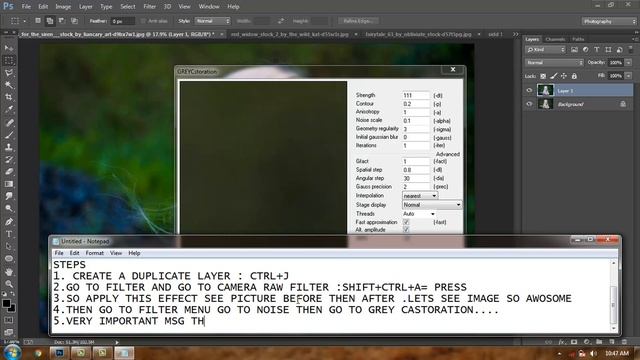Open Photoshop Layer menu
Image resolution: width=640 pixels, height=360 pixels.
tap(85, 7)
